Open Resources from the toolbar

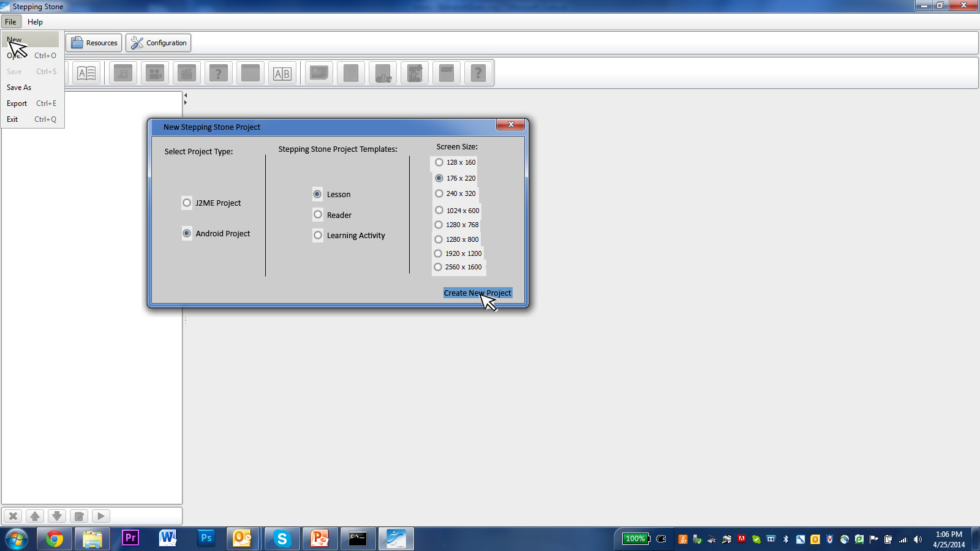(94, 43)
